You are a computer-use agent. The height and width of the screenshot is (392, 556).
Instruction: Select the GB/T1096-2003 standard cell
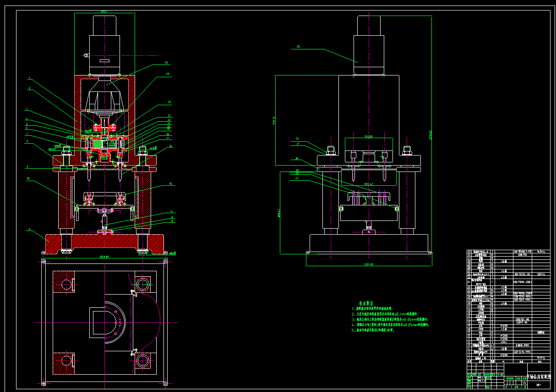tap(523, 282)
